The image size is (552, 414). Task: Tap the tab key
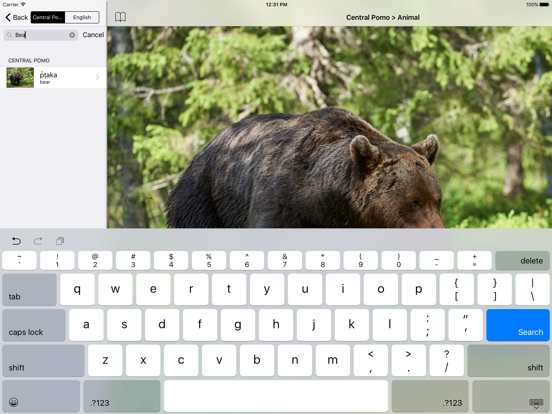(29, 290)
